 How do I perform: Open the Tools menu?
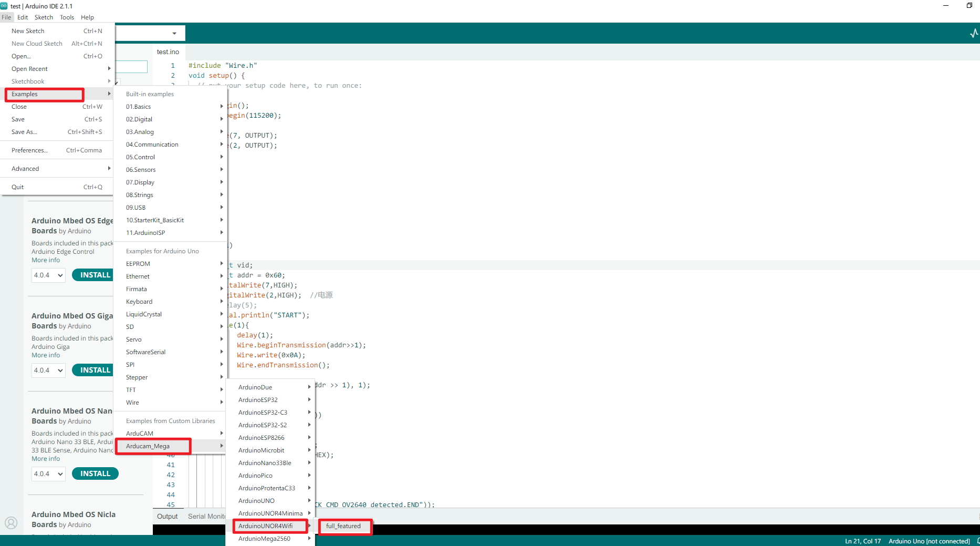coord(67,17)
